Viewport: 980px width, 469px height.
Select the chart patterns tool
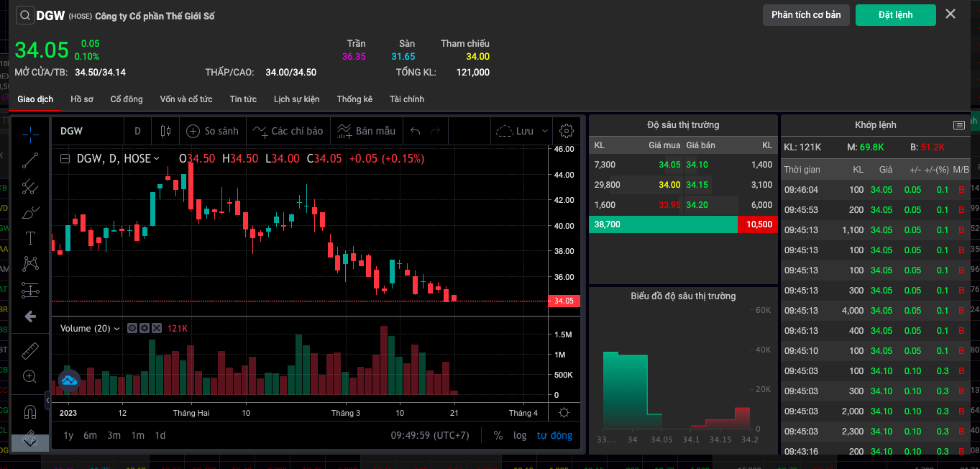pyautogui.click(x=30, y=264)
